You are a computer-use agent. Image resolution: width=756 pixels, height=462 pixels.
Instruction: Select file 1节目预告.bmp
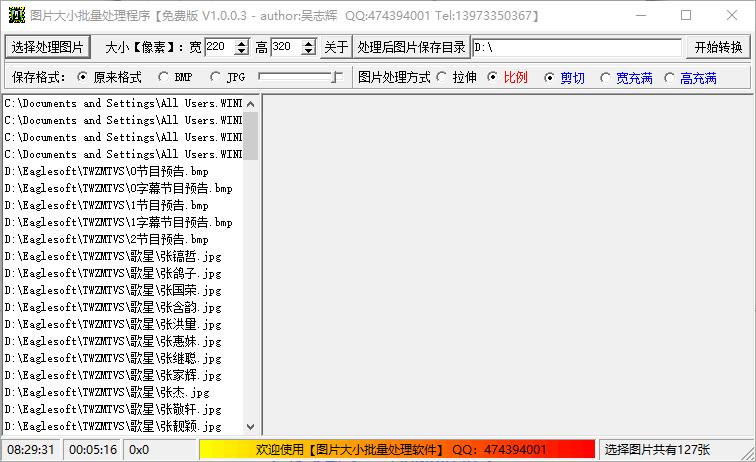(123, 205)
